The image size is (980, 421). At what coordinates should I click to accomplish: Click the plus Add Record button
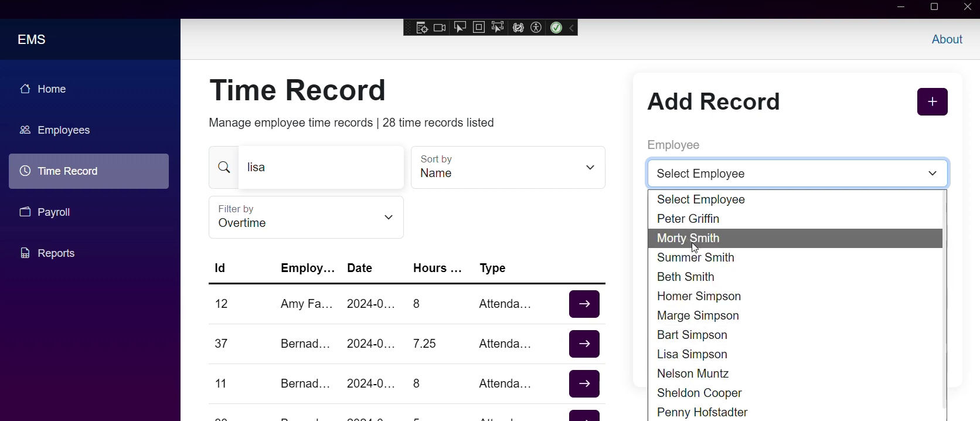coord(932,102)
